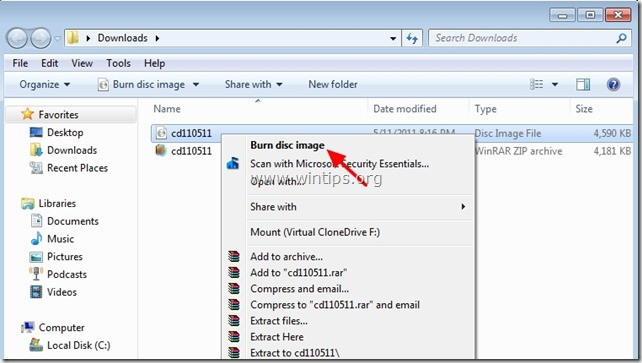This screenshot has height=363, width=642.
Task: Open the View menu
Action: [82, 63]
